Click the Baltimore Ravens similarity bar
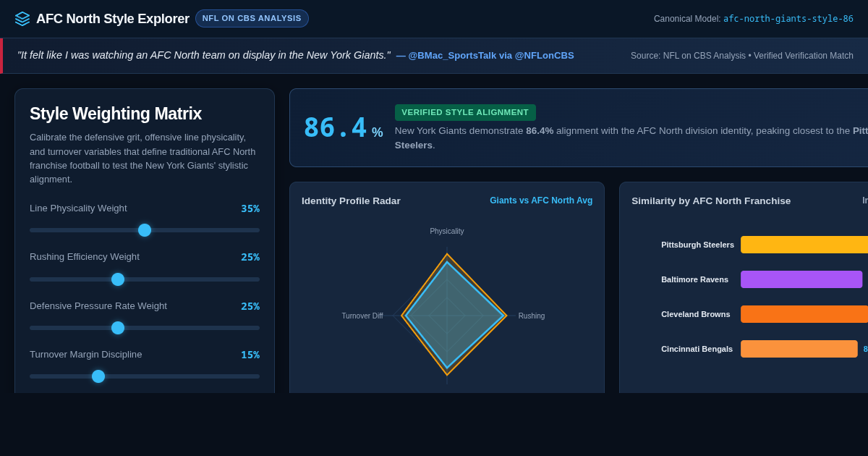868x456 pixels. click(x=801, y=279)
